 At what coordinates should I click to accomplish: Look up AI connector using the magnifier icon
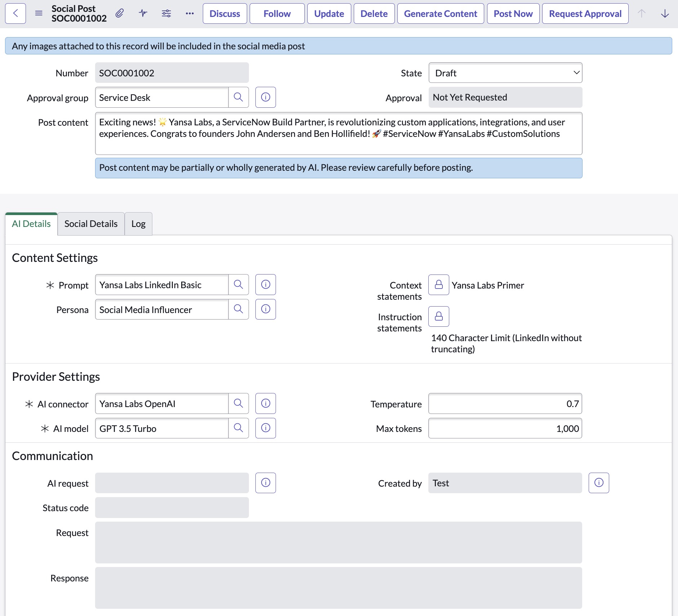pos(238,403)
